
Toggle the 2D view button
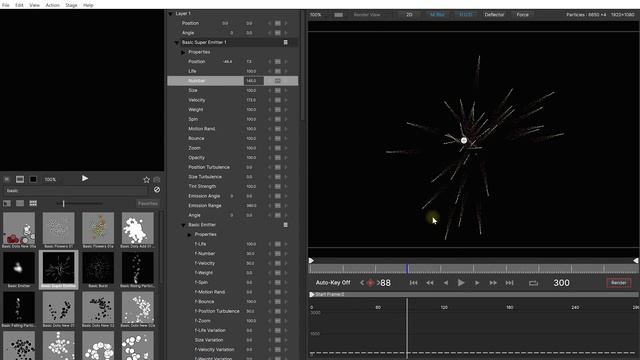click(x=409, y=15)
